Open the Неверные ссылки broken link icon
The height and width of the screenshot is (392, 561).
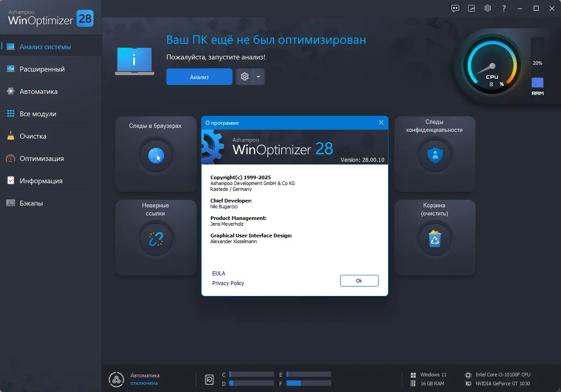[156, 239]
